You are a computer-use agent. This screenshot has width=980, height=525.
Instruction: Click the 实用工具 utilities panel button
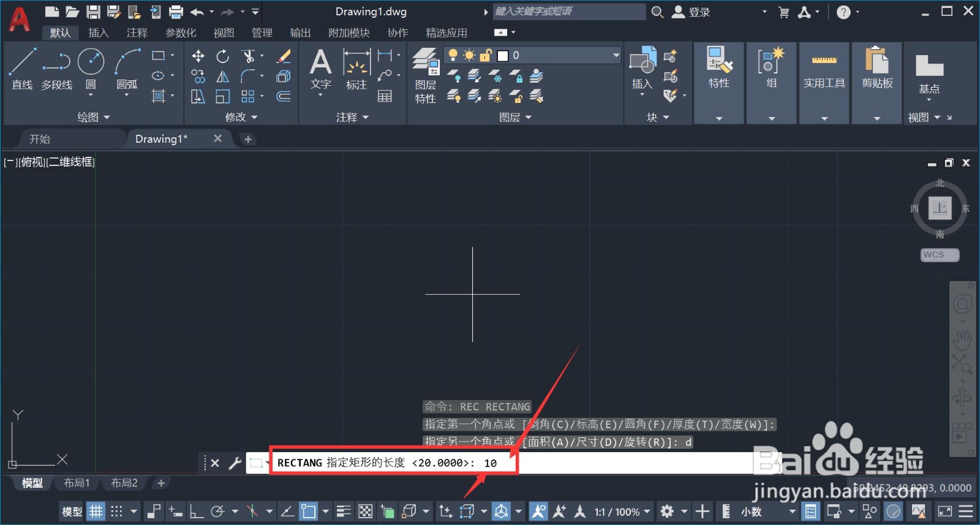(x=824, y=69)
